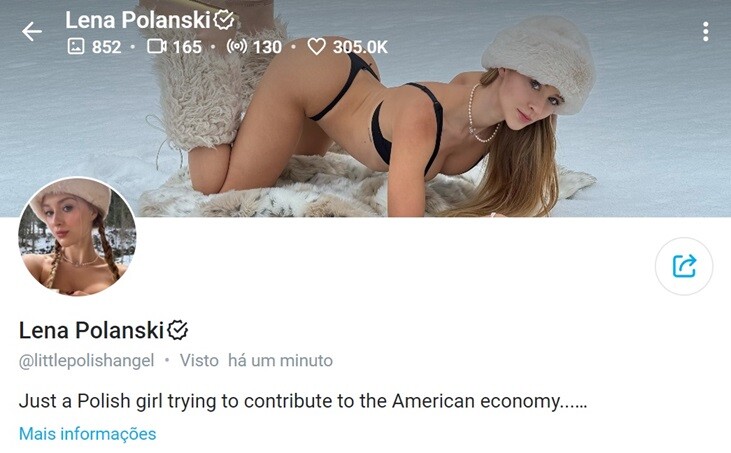731x453 pixels.
Task: Click the @littlepolishangel username handle
Action: (x=86, y=361)
